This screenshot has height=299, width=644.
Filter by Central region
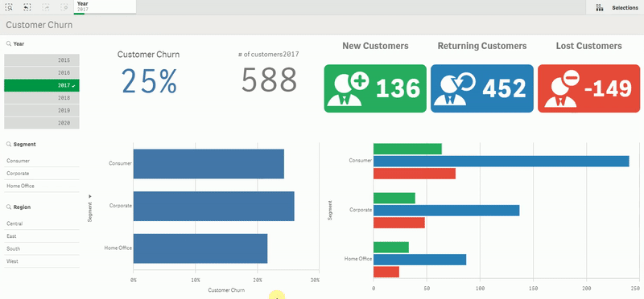(x=42, y=223)
